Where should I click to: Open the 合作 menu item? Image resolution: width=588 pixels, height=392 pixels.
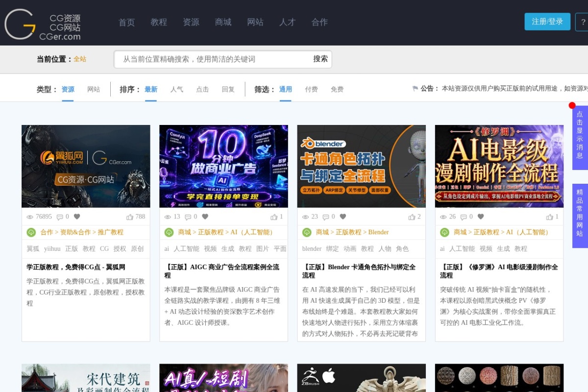click(319, 22)
